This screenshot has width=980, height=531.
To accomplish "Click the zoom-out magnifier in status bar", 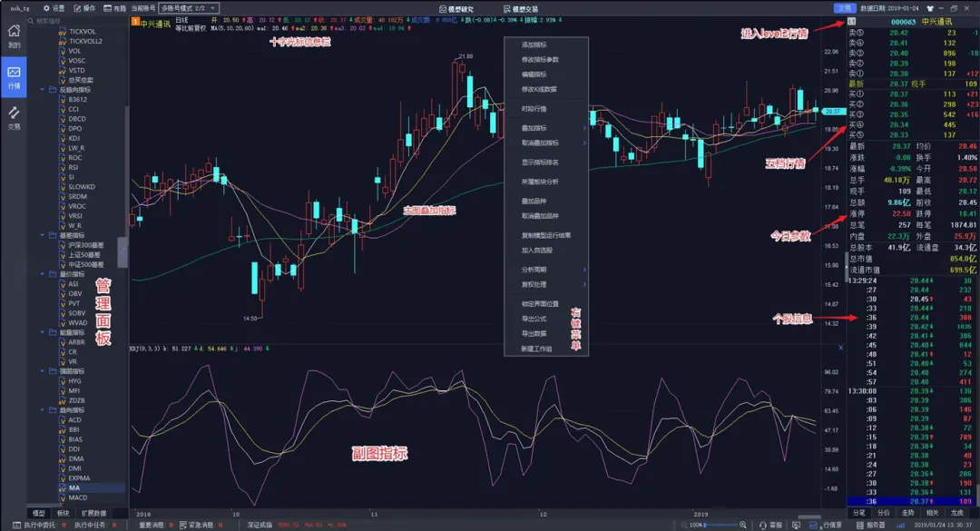I will [x=684, y=525].
